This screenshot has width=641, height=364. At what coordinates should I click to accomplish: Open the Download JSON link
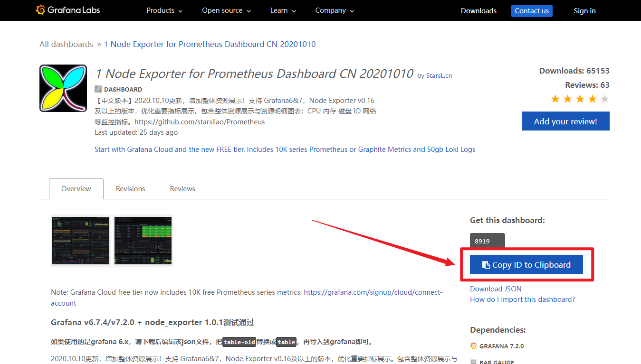click(x=496, y=289)
